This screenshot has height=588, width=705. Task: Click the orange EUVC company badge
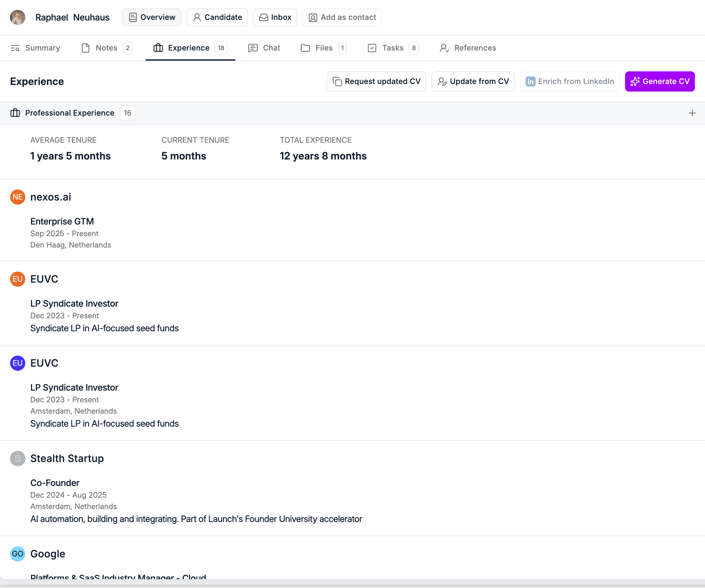(17, 279)
